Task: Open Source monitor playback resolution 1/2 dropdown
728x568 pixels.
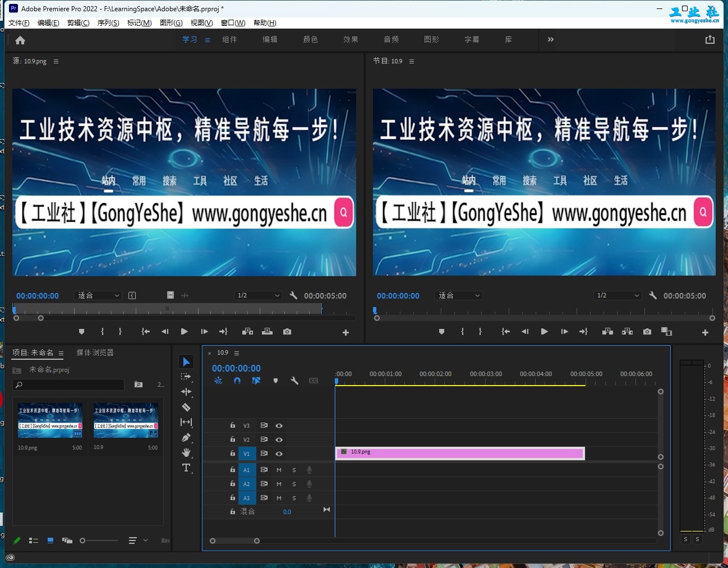Action: pos(258,295)
